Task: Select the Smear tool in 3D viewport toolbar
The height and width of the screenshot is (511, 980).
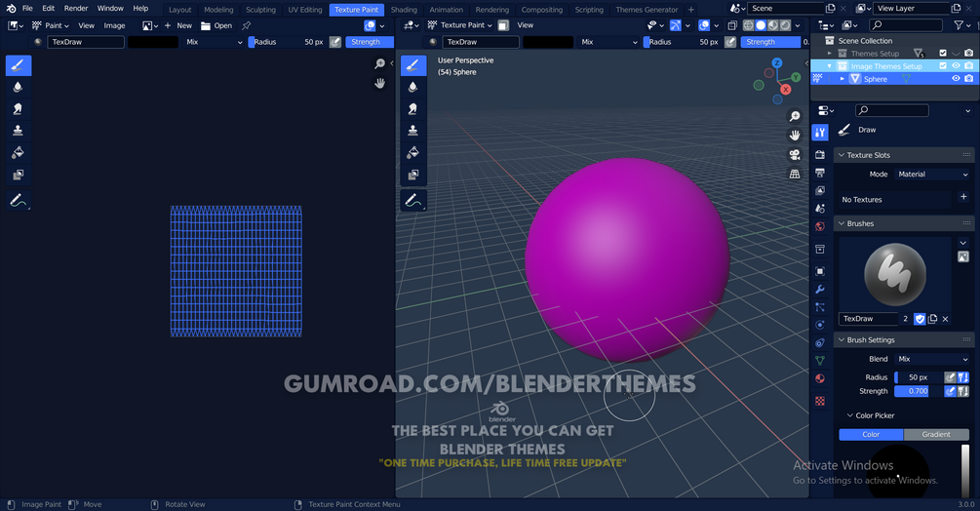Action: 413,108
